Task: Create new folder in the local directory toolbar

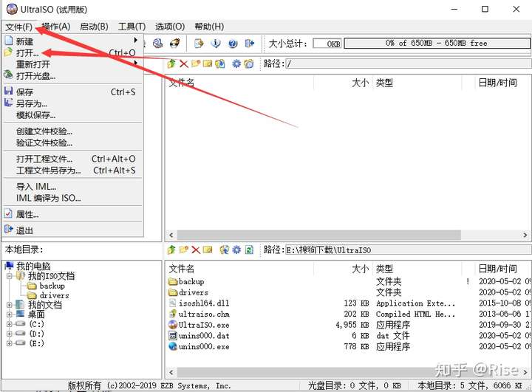Action: tap(183, 250)
